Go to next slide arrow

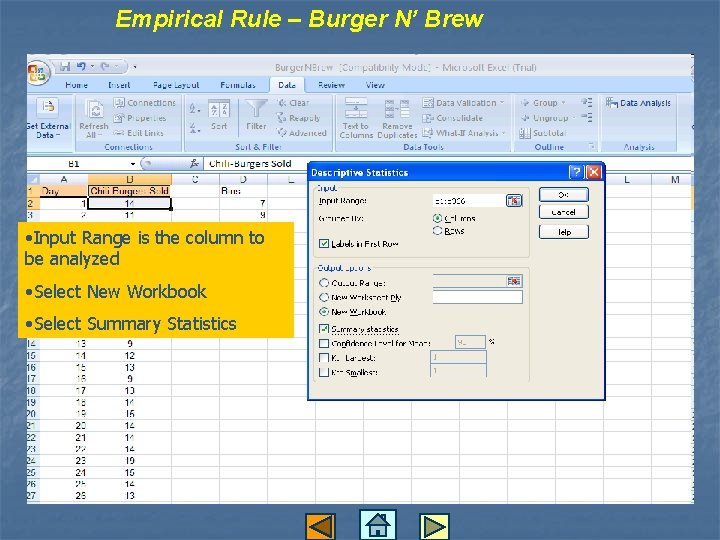pyautogui.click(x=434, y=526)
